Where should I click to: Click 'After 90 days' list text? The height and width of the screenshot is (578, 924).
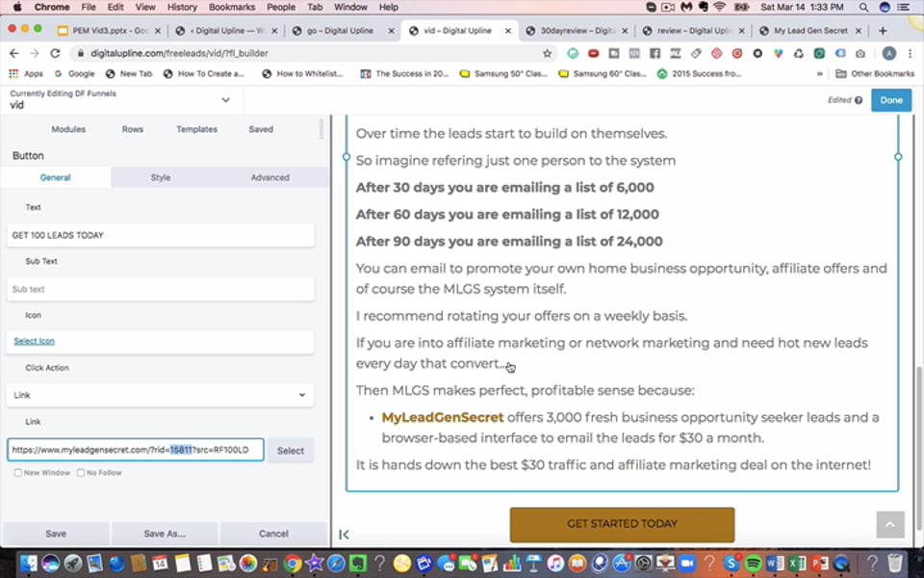509,241
